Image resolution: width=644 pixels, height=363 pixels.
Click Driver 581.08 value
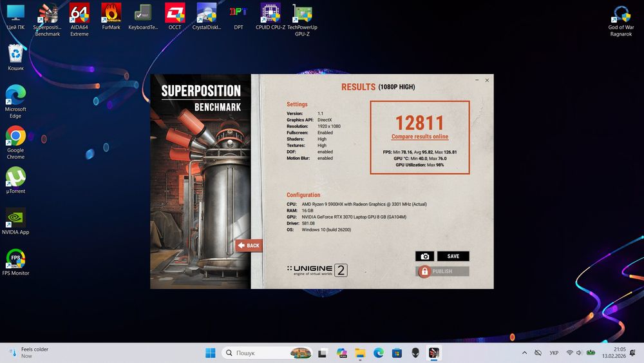point(308,223)
